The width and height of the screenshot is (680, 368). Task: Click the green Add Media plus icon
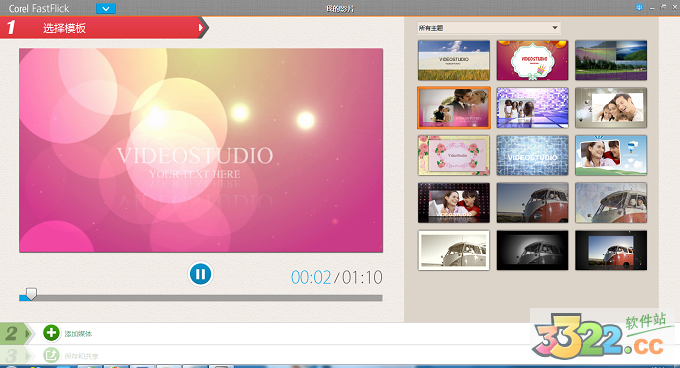51,333
